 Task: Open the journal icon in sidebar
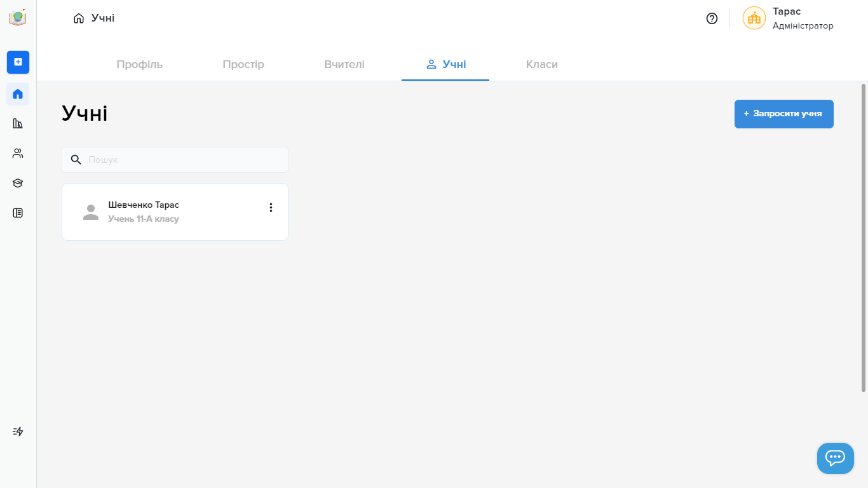coord(18,213)
